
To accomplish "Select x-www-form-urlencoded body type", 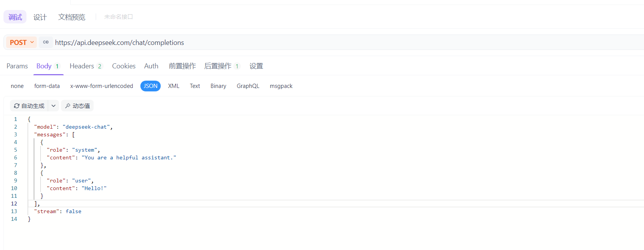I will tap(102, 86).
